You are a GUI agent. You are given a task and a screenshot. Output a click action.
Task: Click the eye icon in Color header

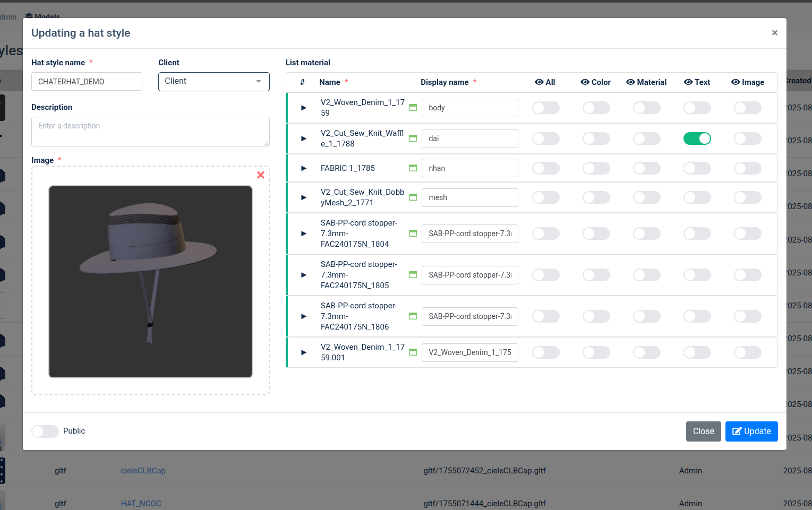tap(585, 82)
